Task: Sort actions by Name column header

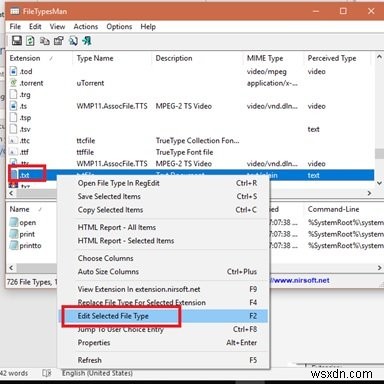Action: [32, 209]
